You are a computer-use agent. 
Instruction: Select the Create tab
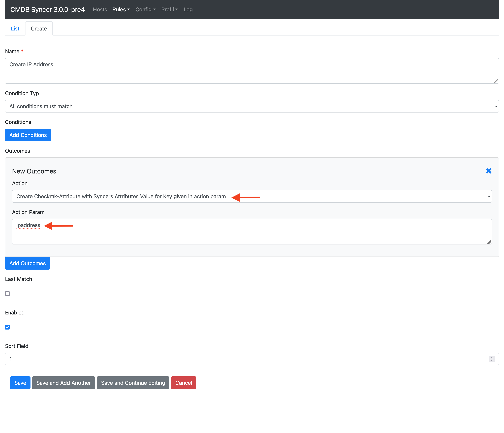click(39, 29)
